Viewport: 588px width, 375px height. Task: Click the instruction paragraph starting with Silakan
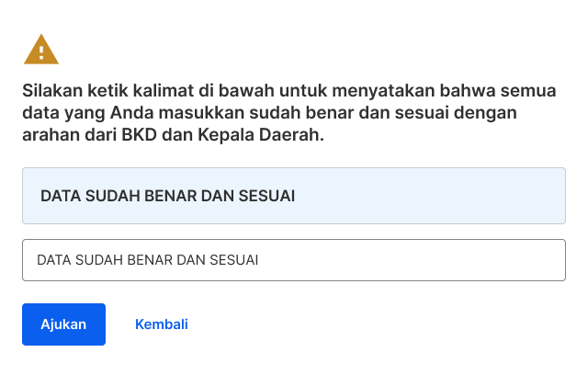point(288,112)
